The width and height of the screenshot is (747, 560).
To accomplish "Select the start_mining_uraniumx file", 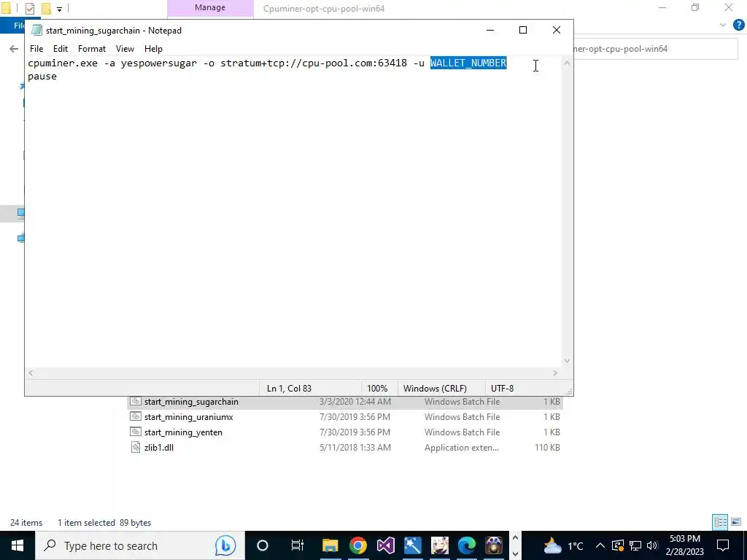I will tap(189, 416).
